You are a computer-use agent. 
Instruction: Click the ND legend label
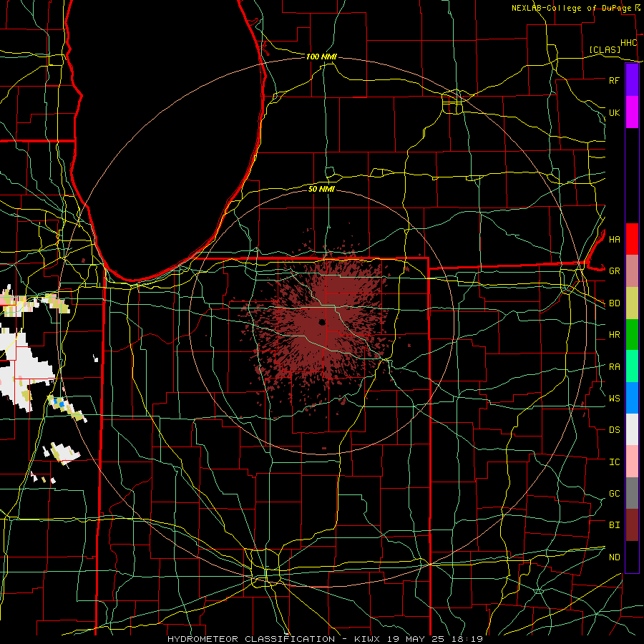[x=615, y=557]
